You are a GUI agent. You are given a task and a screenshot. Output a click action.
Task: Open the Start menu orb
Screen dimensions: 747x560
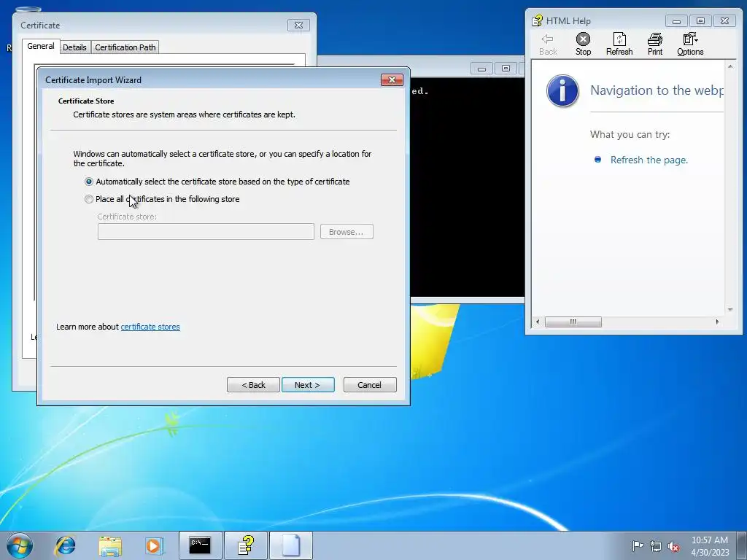pos(20,545)
